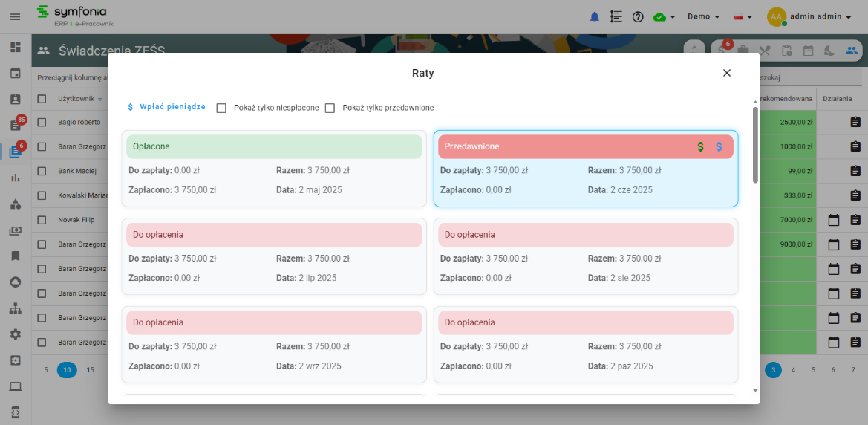
Task: Open sidebar library icon with badge 6
Action: 16,152
